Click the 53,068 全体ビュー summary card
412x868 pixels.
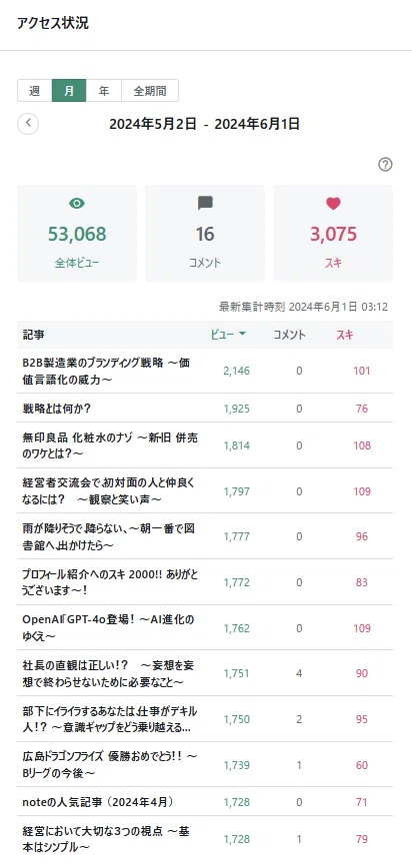(x=77, y=233)
